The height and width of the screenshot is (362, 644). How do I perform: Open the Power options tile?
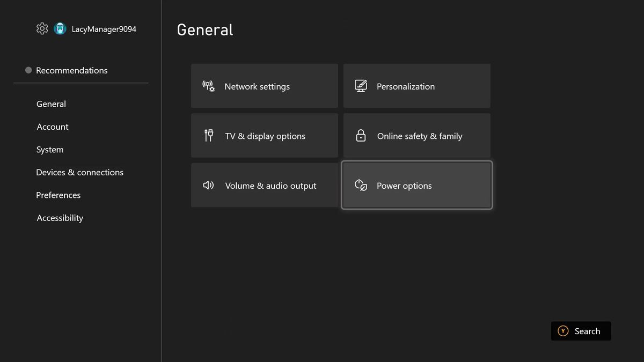(417, 186)
